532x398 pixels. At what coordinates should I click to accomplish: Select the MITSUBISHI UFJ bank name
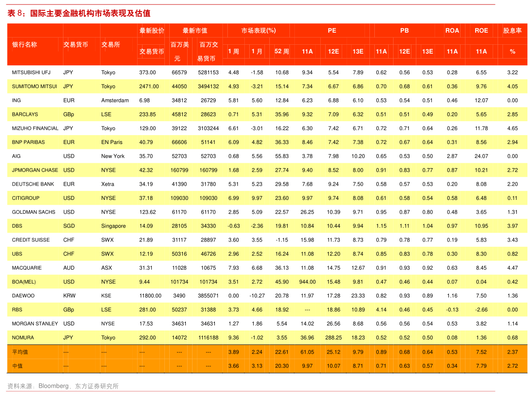[x=31, y=72]
